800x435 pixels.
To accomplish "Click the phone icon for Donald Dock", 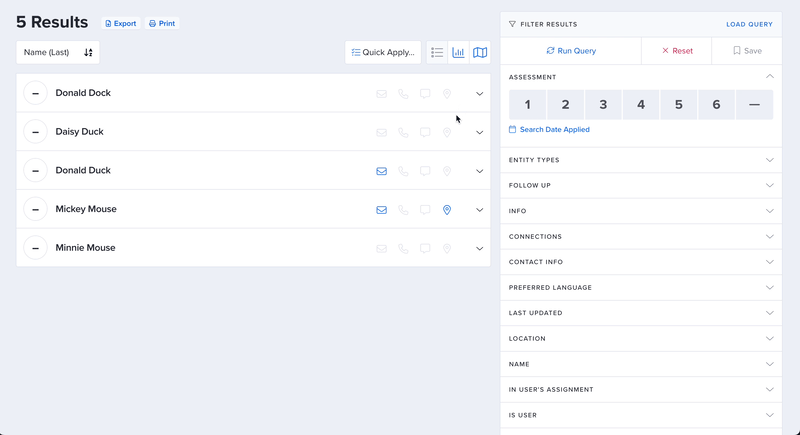I will pos(403,94).
